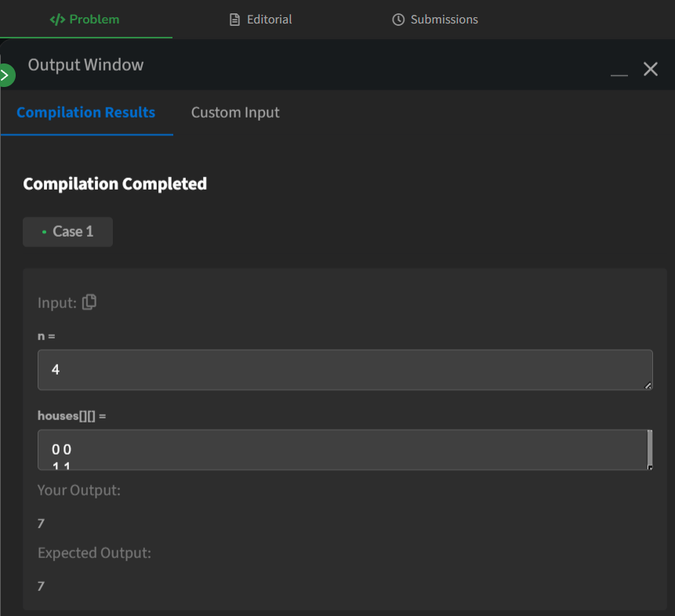The image size is (675, 616).
Task: Click the 'n =' label
Action: (46, 336)
